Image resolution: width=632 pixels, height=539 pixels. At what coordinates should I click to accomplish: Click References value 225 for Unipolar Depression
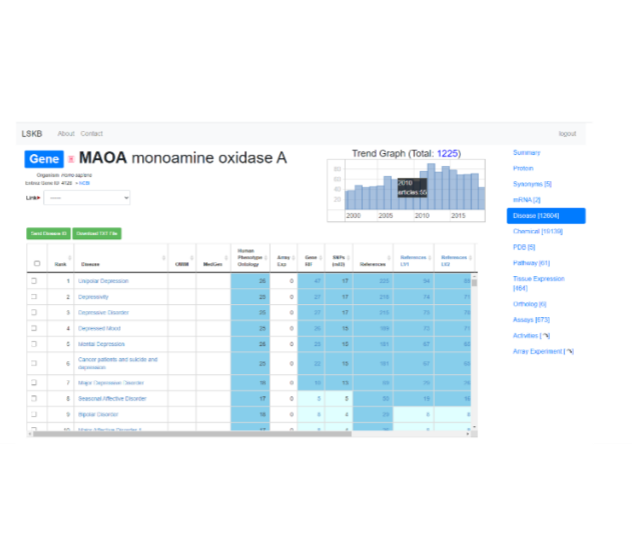click(384, 281)
